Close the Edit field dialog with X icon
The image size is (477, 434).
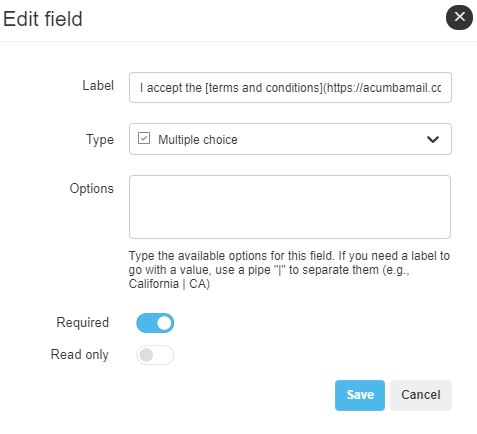(459, 17)
